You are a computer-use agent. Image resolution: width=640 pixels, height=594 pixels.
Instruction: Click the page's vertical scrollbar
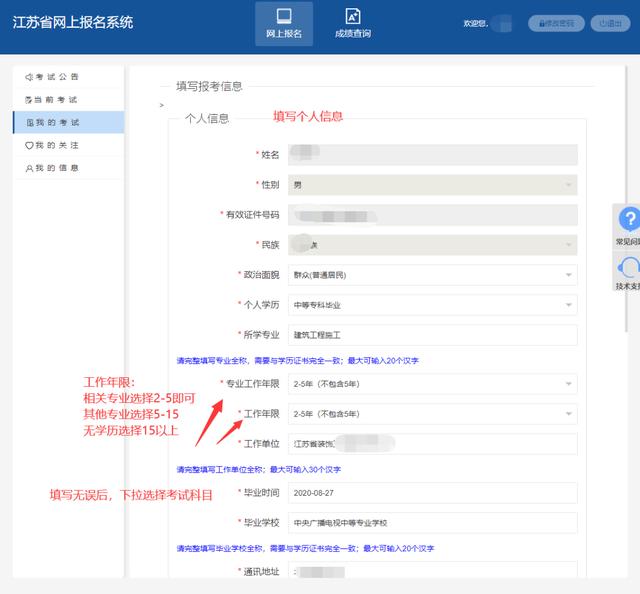[x=626, y=200]
